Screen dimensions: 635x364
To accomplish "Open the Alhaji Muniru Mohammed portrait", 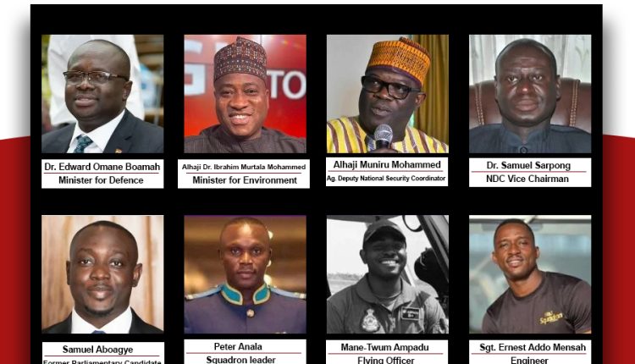I will (388, 94).
